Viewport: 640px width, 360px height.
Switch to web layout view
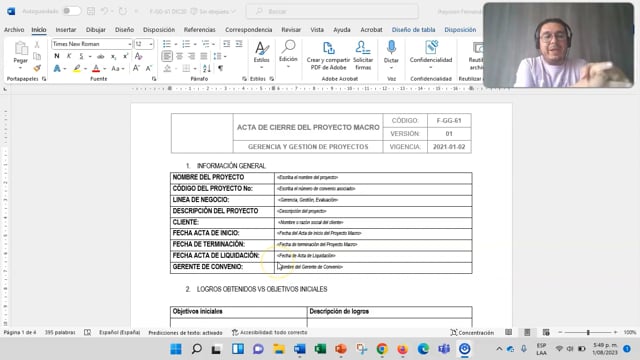coord(546,333)
